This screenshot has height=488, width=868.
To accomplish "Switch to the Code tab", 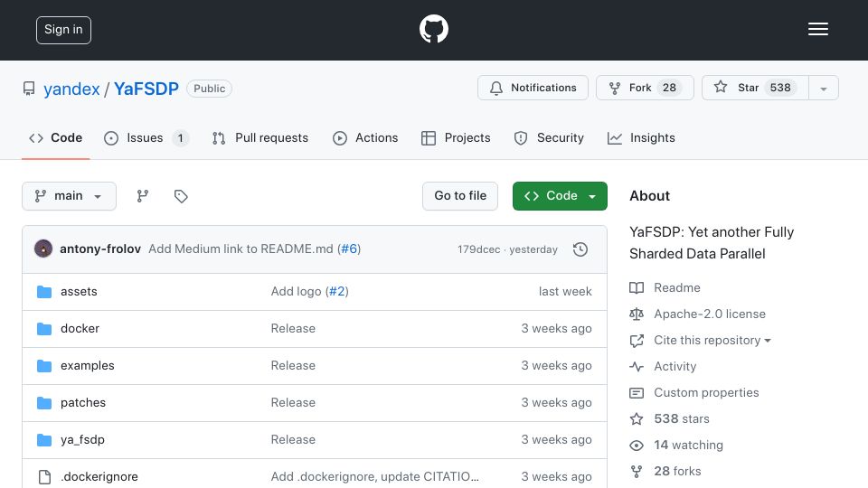I will pyautogui.click(x=55, y=137).
